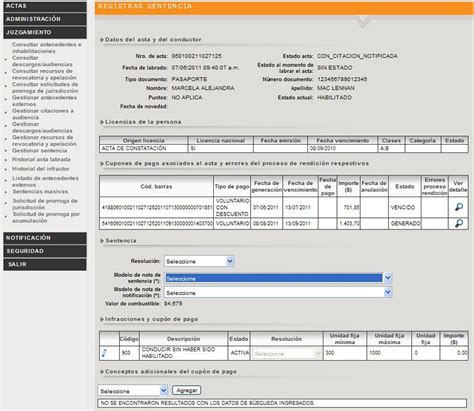This screenshot has height=411, width=474.
Task: Collapse the Licencias de la persona section
Action: (x=102, y=122)
